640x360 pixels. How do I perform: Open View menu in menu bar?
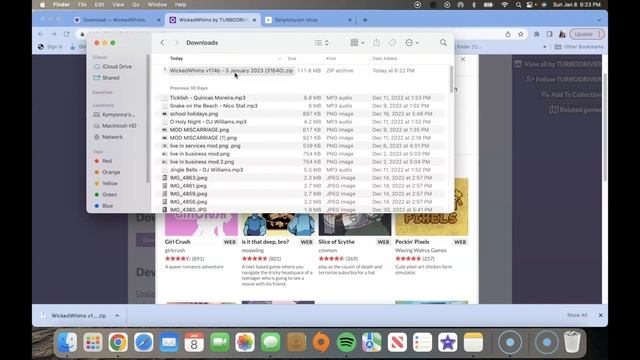[x=118, y=4]
